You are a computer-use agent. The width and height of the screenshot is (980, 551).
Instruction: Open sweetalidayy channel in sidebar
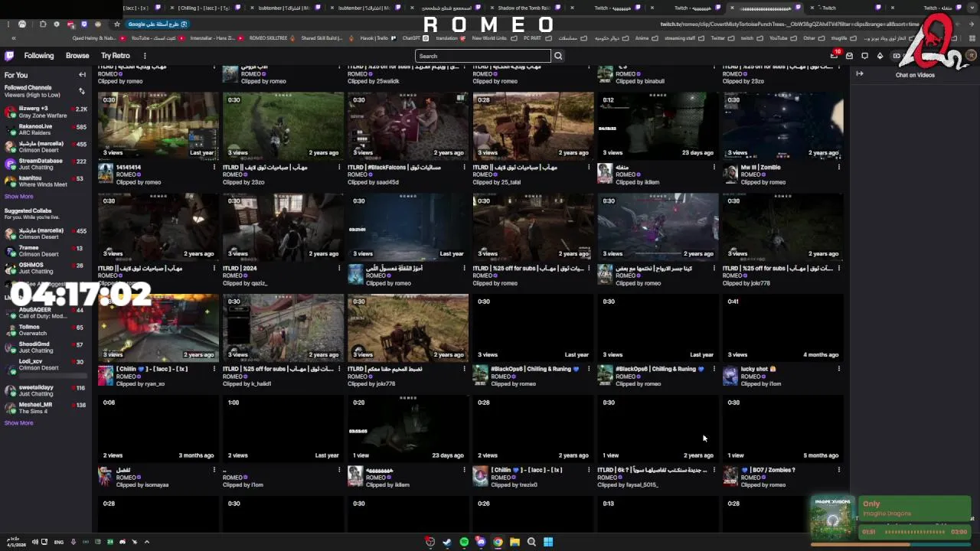(x=46, y=390)
